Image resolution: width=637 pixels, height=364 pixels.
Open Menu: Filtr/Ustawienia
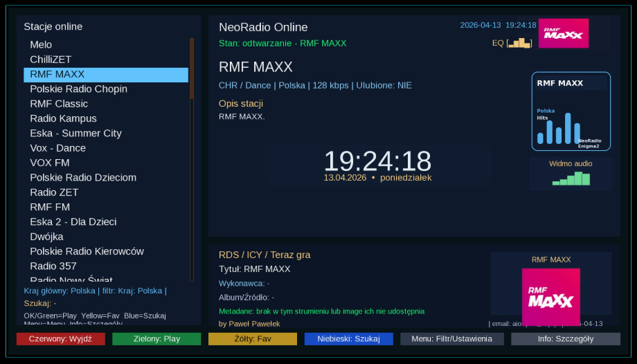[x=452, y=339]
